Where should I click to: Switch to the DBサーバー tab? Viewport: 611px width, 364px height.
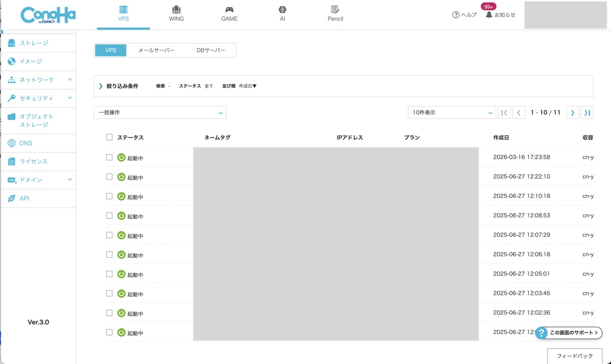[x=211, y=50]
